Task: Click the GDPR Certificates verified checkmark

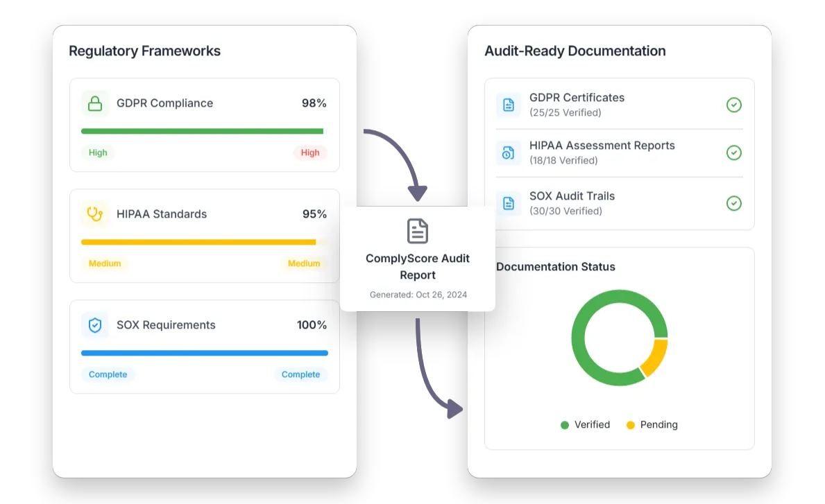Action: coord(733,105)
